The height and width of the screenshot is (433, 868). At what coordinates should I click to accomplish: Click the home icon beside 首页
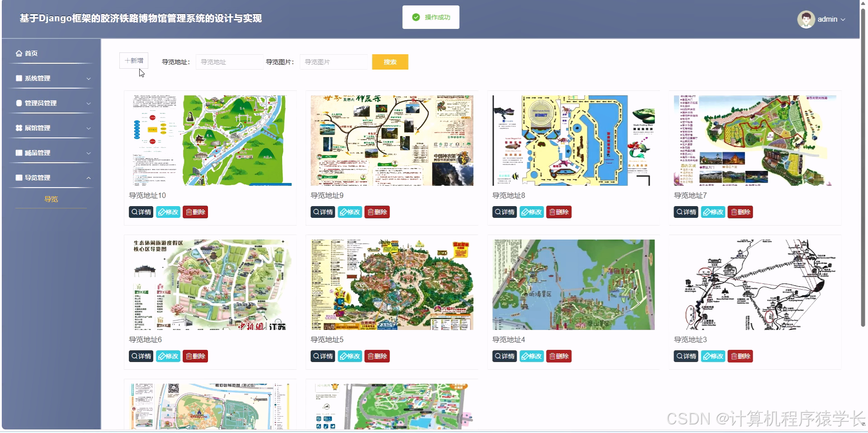coord(19,53)
